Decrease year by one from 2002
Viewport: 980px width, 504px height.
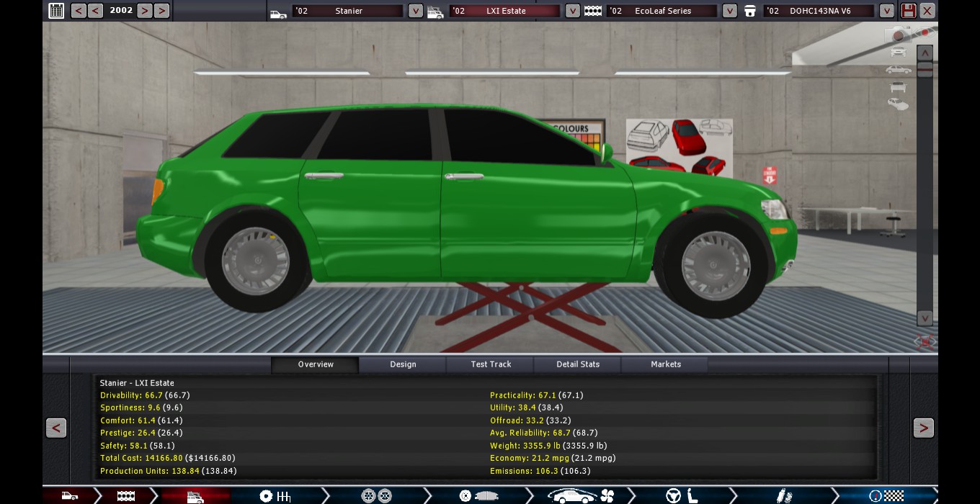coord(95,11)
